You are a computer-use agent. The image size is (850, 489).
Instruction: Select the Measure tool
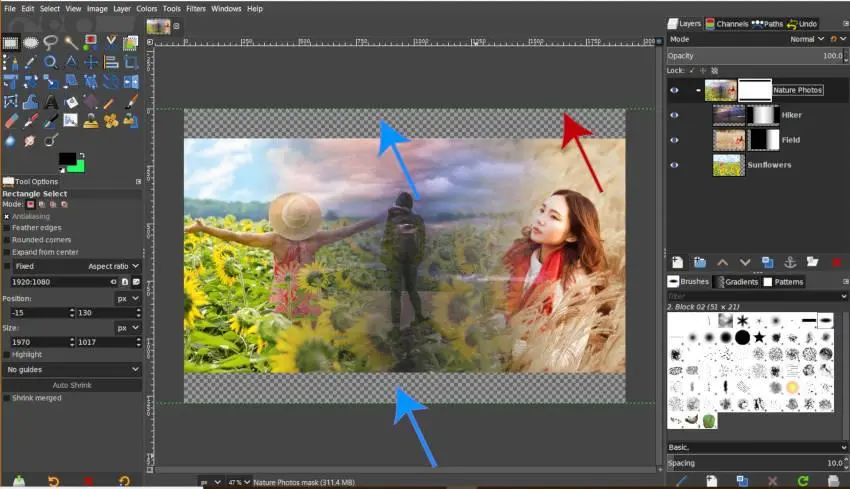70,62
